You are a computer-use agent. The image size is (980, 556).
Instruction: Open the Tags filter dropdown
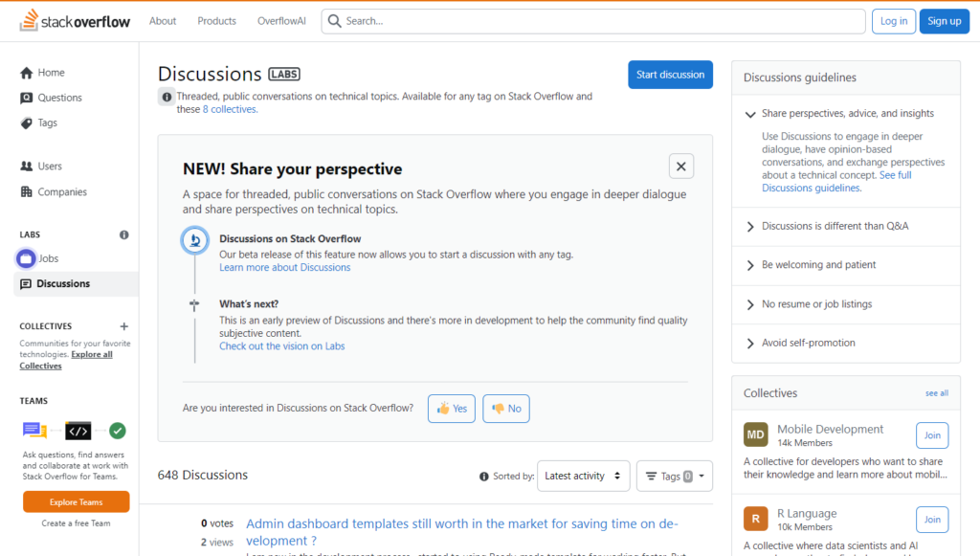click(674, 476)
